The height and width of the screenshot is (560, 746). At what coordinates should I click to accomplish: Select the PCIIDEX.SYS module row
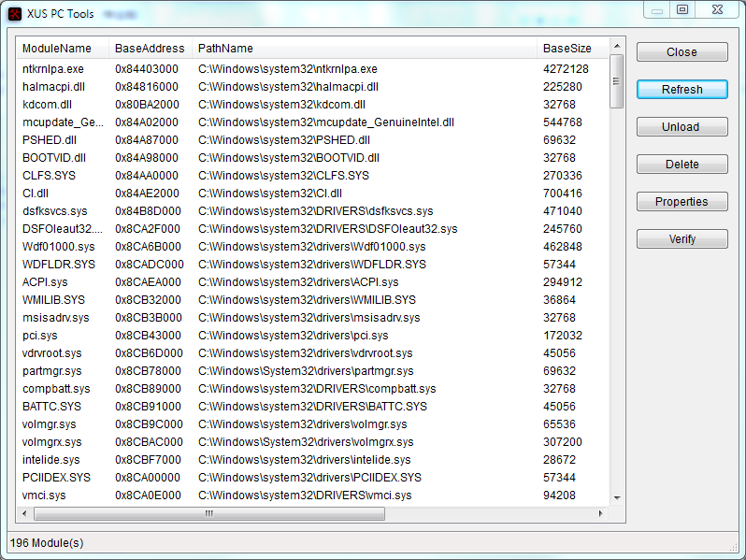click(x=312, y=478)
